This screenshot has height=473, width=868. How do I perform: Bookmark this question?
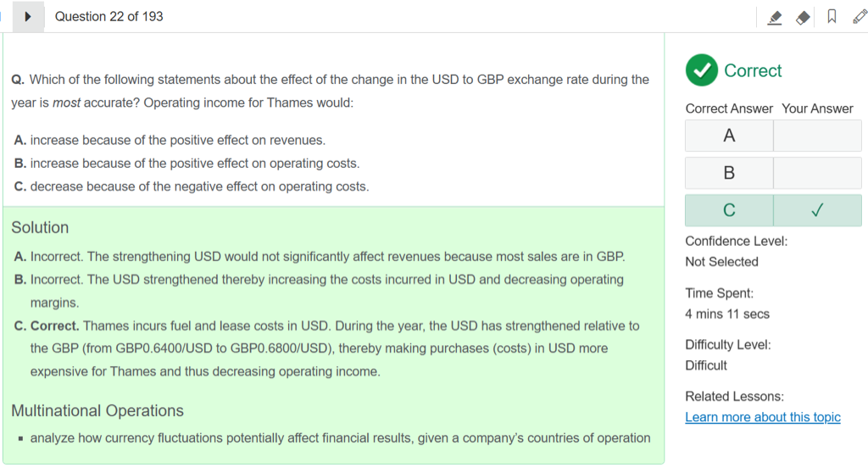832,17
